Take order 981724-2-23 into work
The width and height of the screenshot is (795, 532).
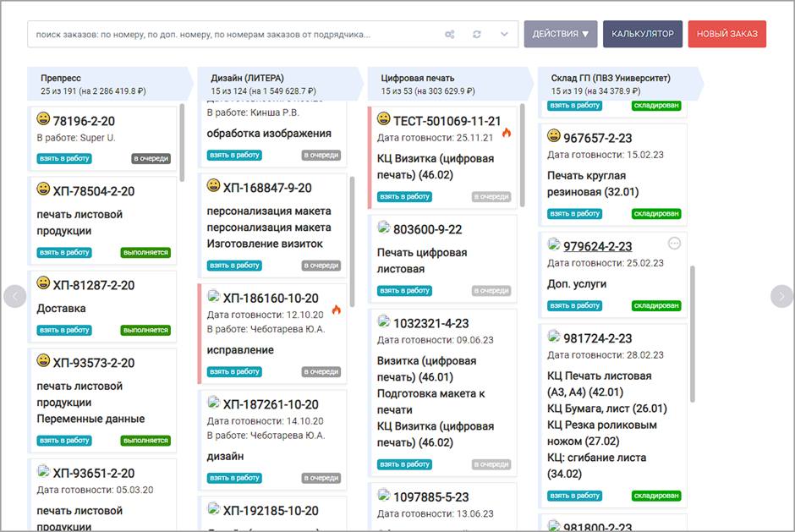(574, 496)
